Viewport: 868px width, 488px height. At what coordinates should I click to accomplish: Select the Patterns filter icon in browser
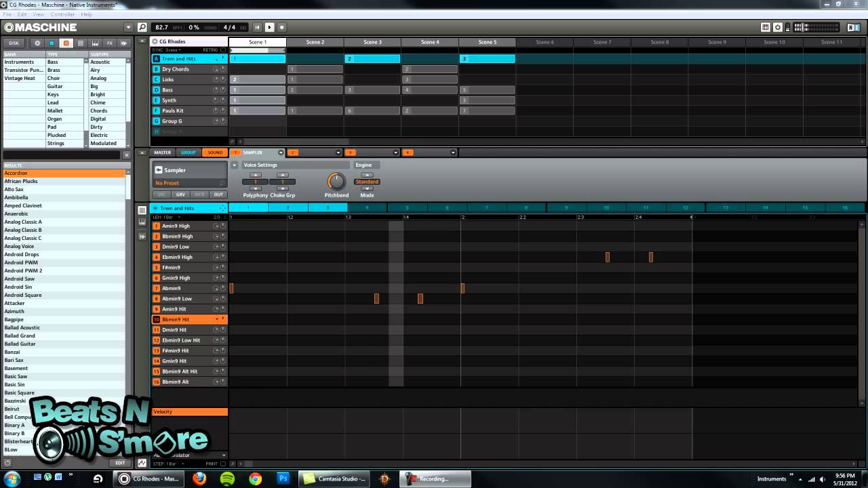point(80,43)
